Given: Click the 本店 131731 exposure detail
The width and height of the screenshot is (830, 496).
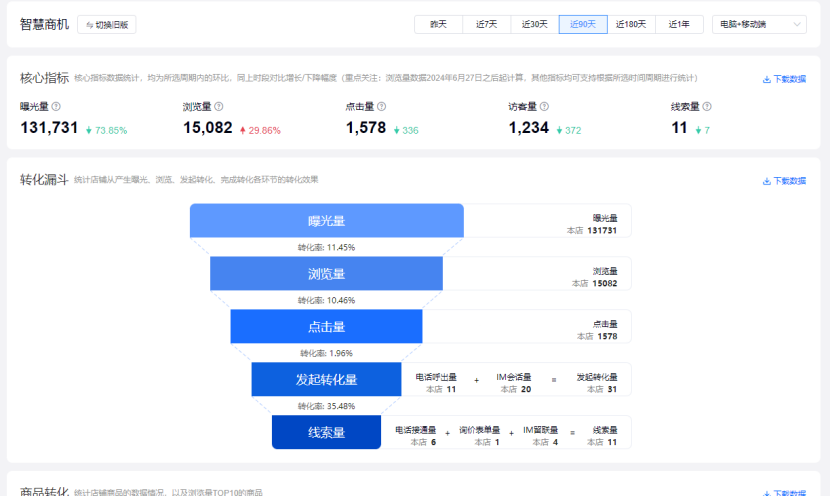Looking at the screenshot, I should tap(592, 230).
